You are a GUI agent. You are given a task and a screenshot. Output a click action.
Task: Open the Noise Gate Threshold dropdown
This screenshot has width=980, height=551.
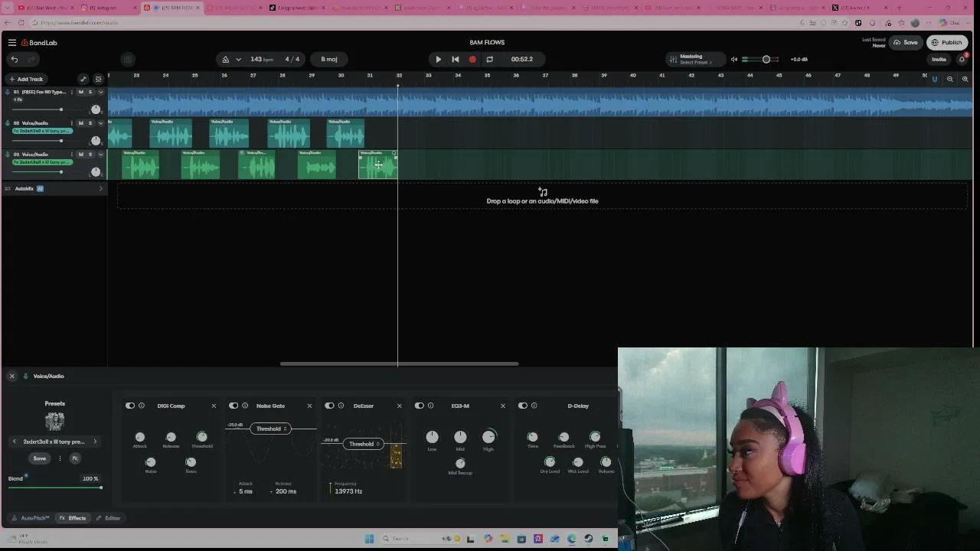271,429
